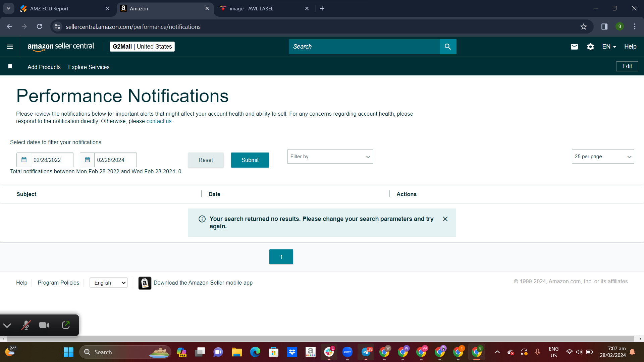Open the start date calendar picker
Viewport: 644px width, 362px height.
click(24, 160)
